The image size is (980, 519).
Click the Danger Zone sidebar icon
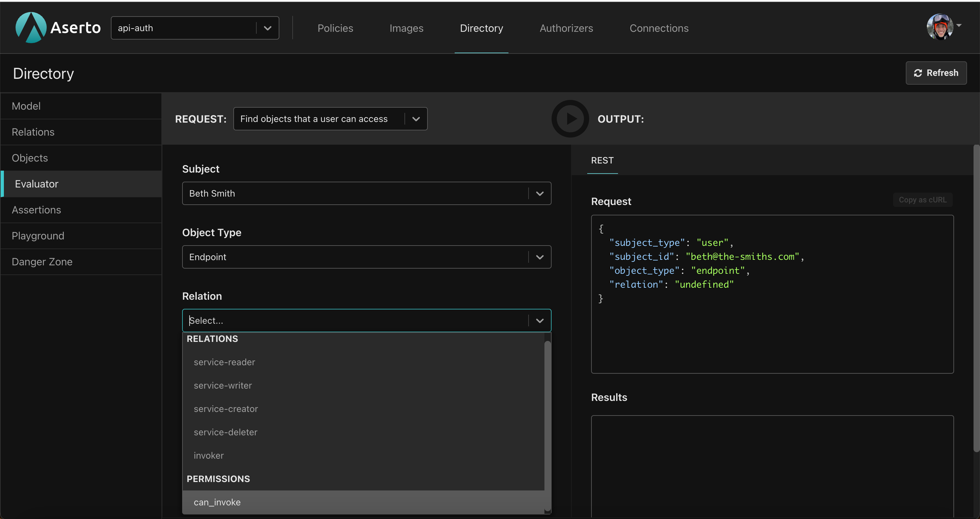coord(43,261)
